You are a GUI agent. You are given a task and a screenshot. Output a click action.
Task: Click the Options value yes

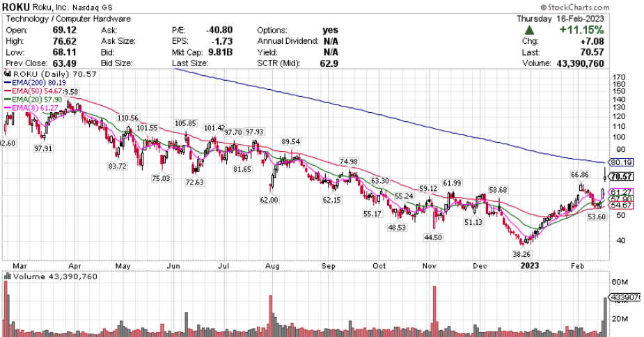pos(330,30)
